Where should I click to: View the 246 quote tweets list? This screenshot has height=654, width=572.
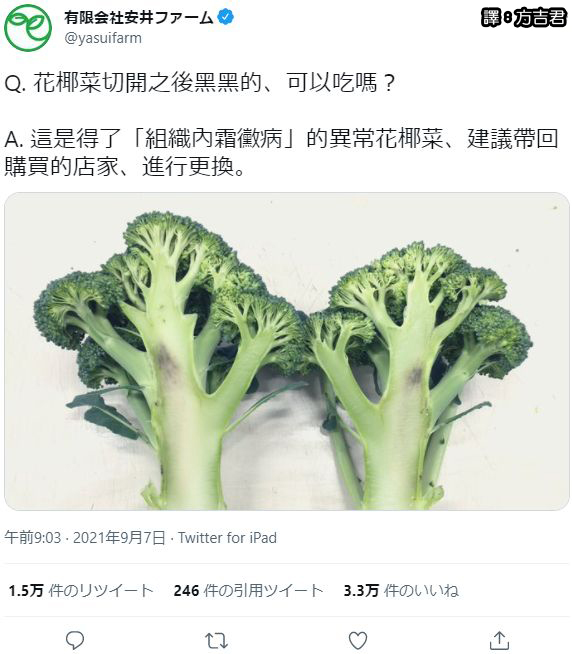tap(249, 591)
